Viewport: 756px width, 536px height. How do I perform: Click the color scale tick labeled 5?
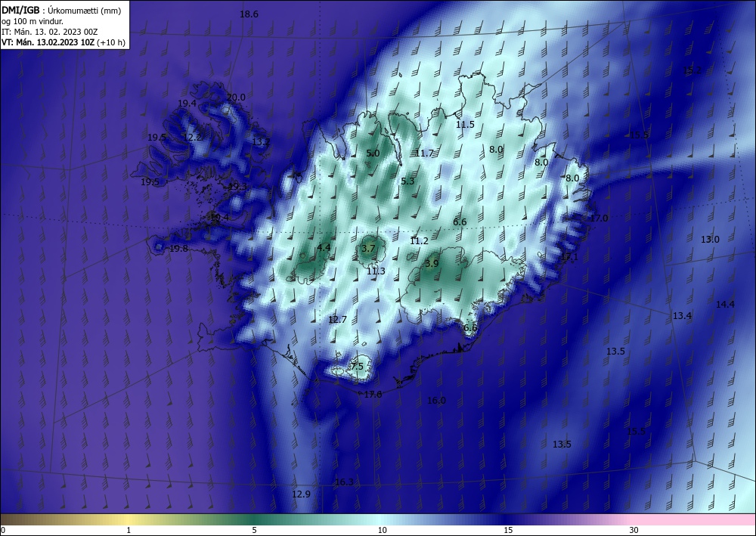tap(255, 531)
